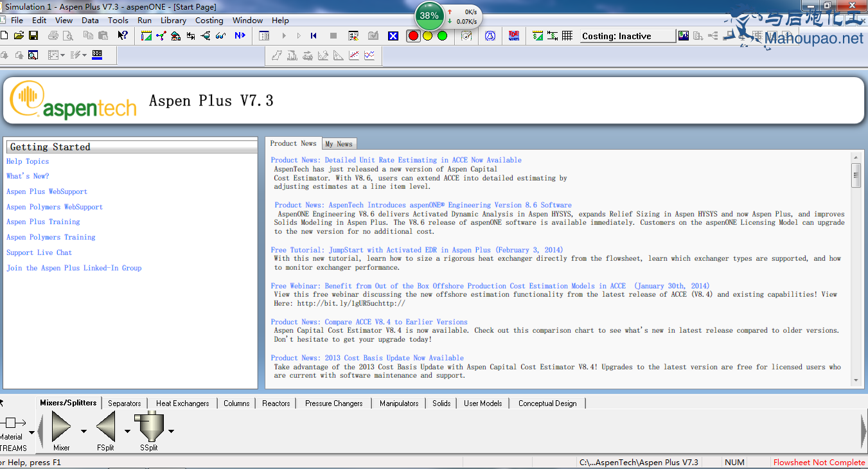
Task: Click the Reinitialize rewind icon
Action: tap(314, 36)
